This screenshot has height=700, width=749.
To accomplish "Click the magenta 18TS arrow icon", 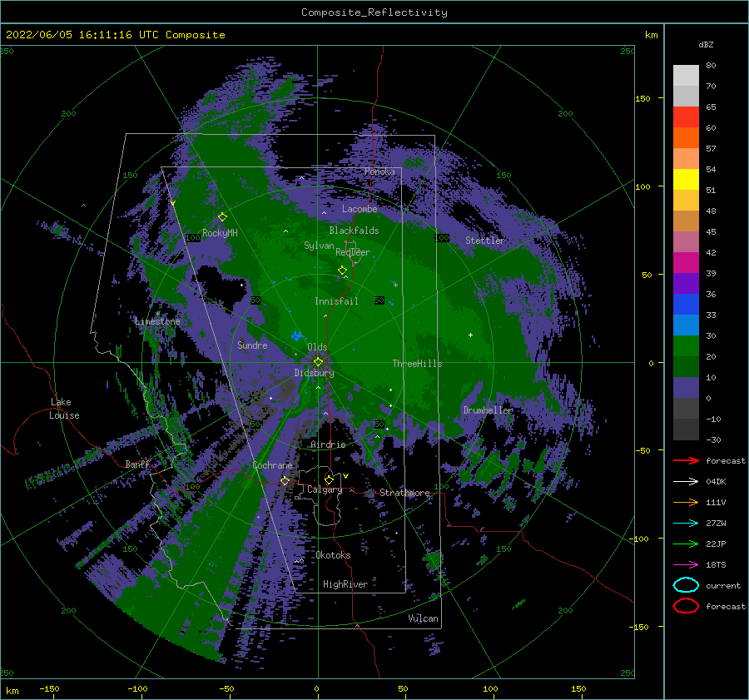I will 686,565.
